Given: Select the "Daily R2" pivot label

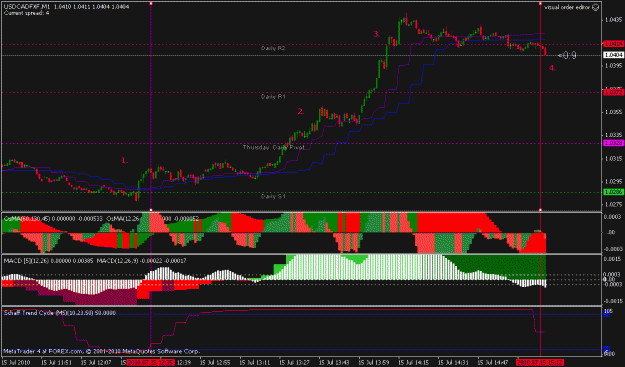Looking at the screenshot, I should pos(273,48).
